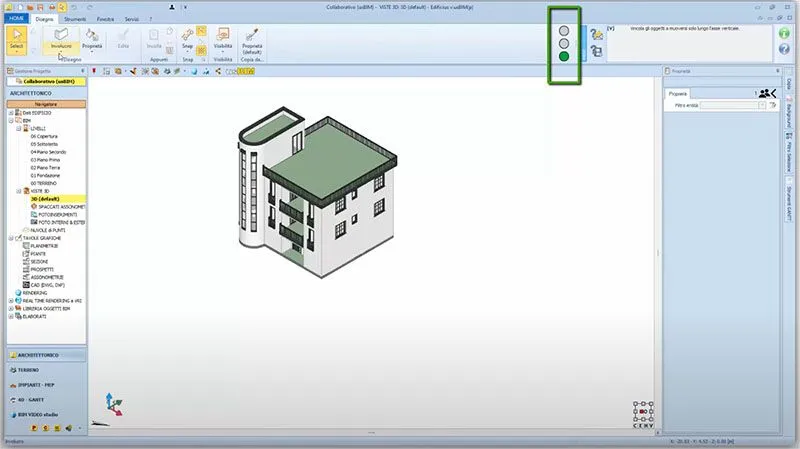
Task: Click the top gray traffic light indicator
Action: (564, 30)
